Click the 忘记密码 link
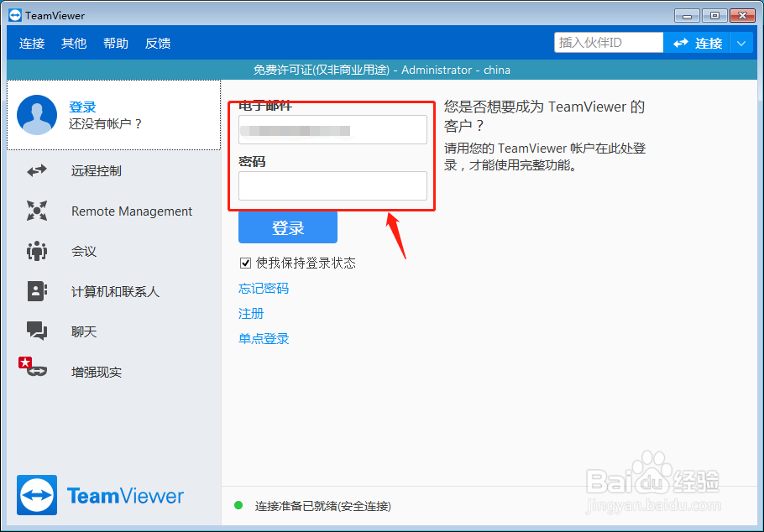Screen dimensions: 764x532 click(x=264, y=289)
